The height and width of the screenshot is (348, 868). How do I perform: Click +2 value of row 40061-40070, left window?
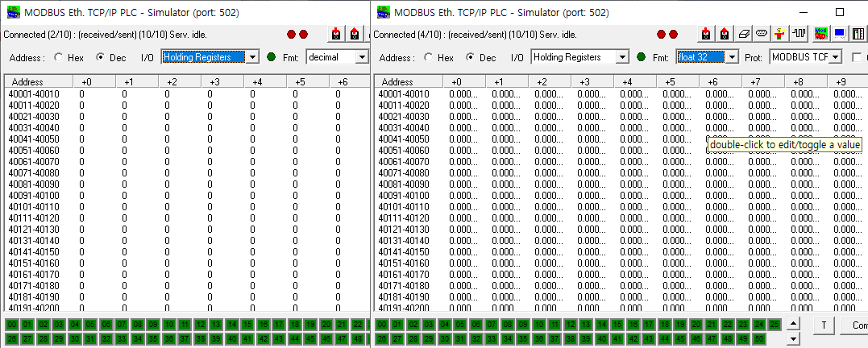pyautogui.click(x=167, y=162)
